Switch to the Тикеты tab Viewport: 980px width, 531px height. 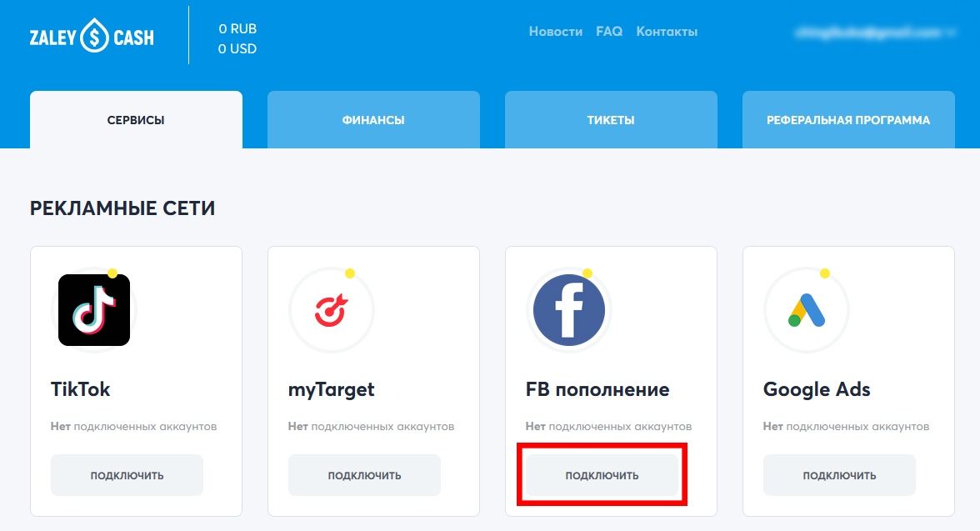[x=611, y=119]
